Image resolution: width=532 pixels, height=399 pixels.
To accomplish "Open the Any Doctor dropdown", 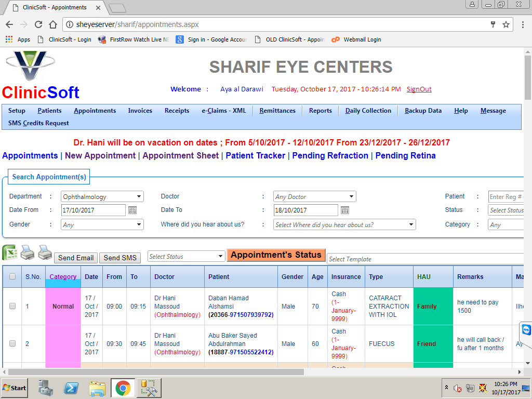I will tap(315, 197).
